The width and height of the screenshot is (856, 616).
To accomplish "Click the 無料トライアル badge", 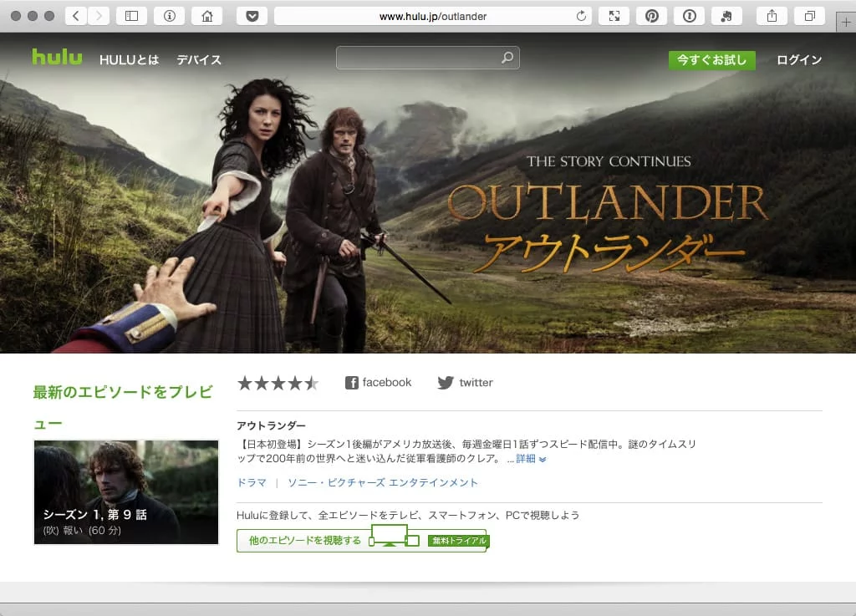I will 459,541.
